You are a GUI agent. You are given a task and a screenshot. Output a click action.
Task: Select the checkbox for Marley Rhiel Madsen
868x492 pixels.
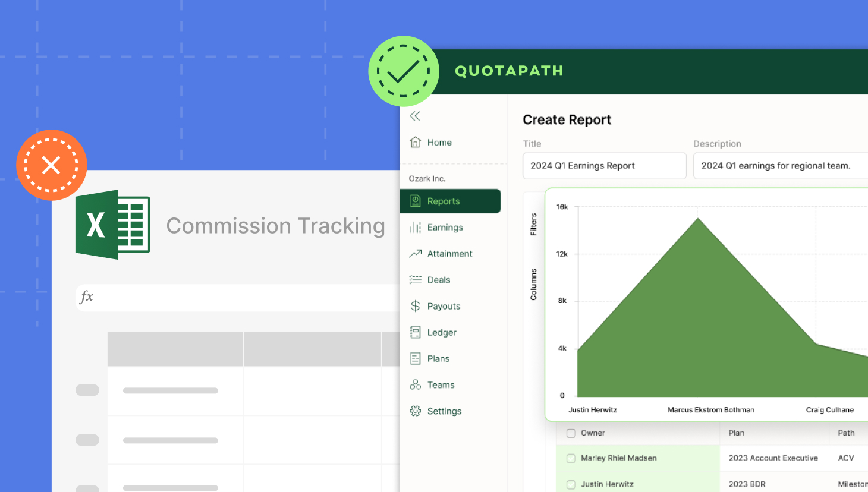[571, 458]
